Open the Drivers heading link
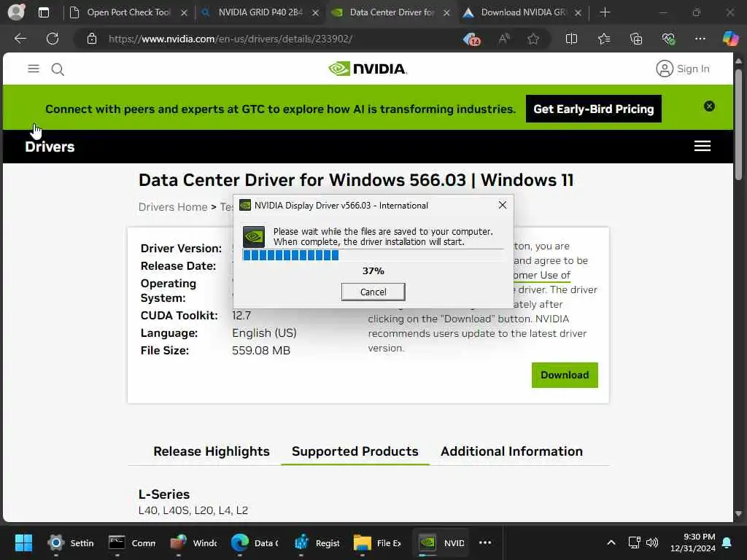 coord(50,147)
